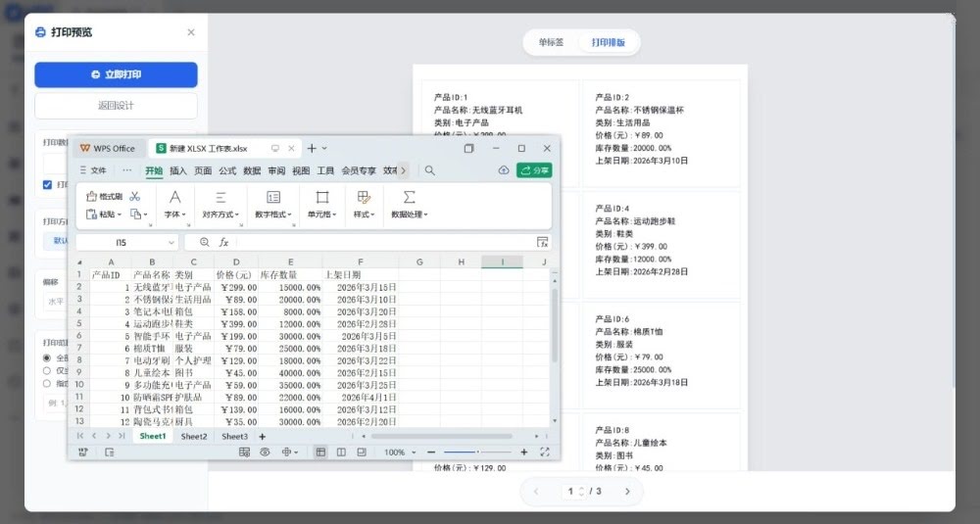
Task: Click the zoom in plus icon in status bar
Action: [523, 453]
